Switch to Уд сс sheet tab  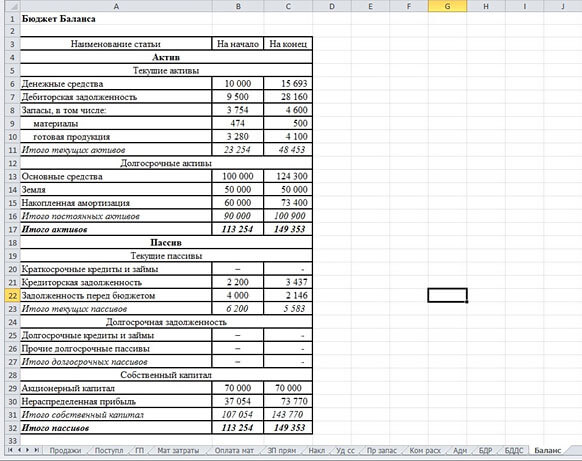345,450
